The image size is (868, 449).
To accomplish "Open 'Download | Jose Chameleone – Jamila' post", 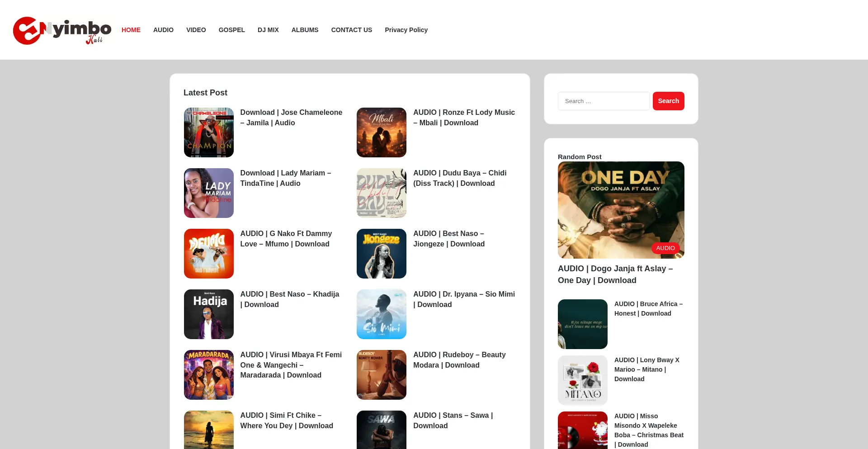I will (x=291, y=118).
